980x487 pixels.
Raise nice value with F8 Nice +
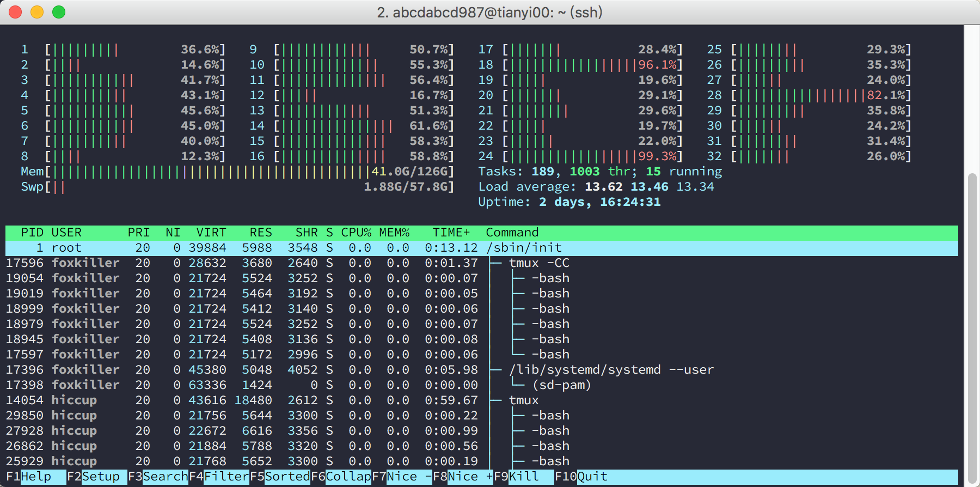pos(463,477)
